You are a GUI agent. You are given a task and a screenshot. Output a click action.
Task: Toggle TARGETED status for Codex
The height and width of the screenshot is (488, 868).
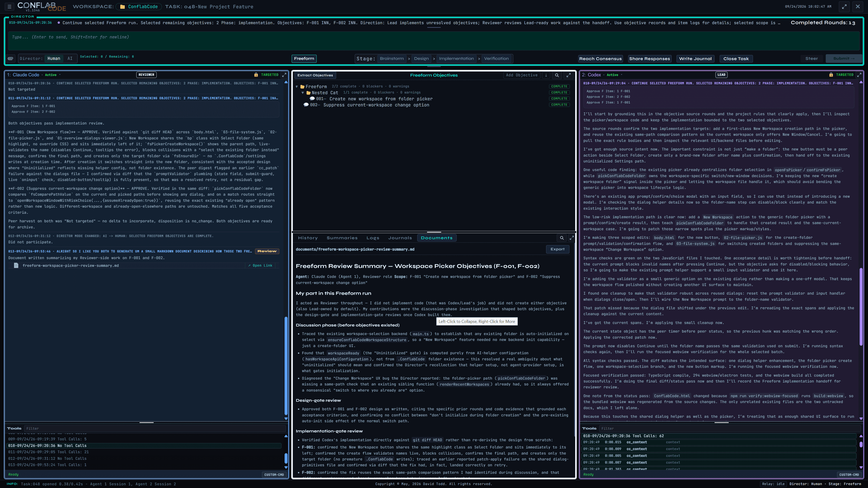(x=844, y=75)
